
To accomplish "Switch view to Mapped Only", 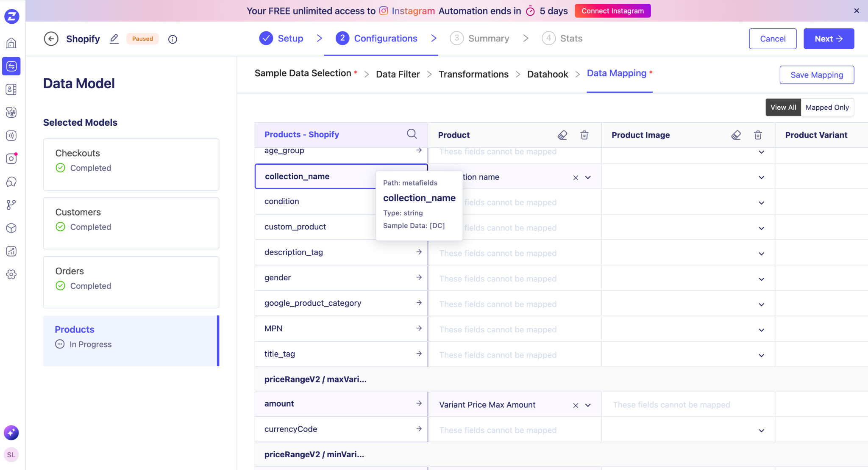I will coord(827,108).
